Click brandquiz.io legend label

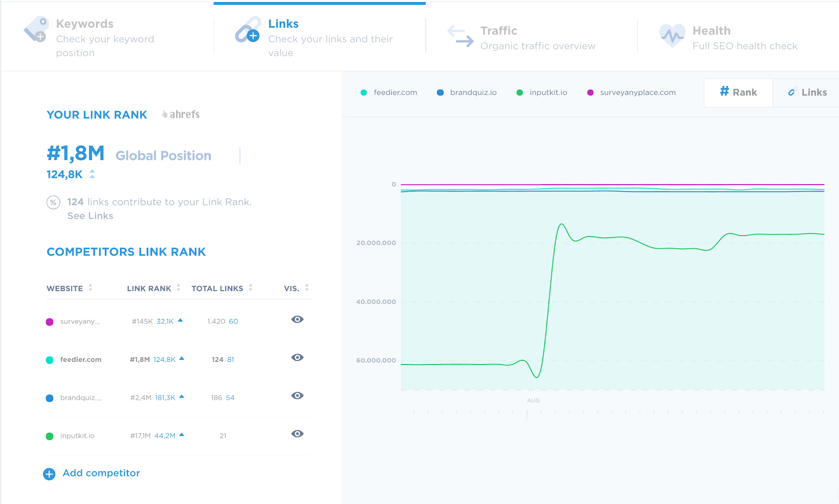tap(473, 92)
